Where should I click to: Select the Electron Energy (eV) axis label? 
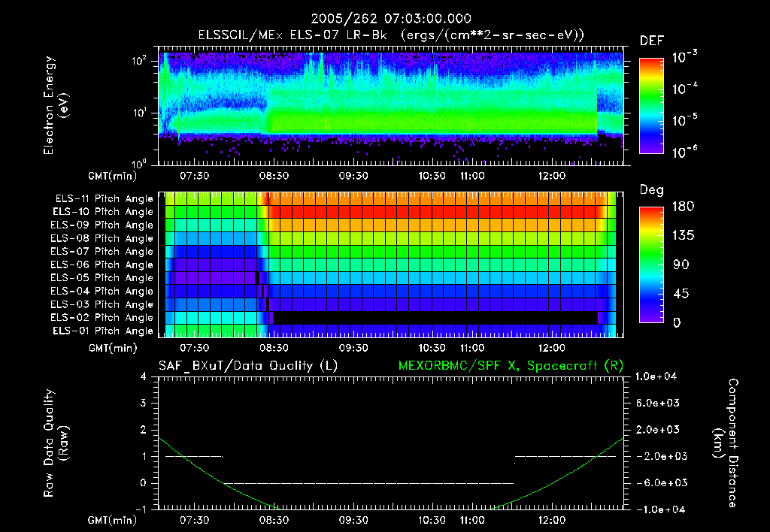coord(55,105)
